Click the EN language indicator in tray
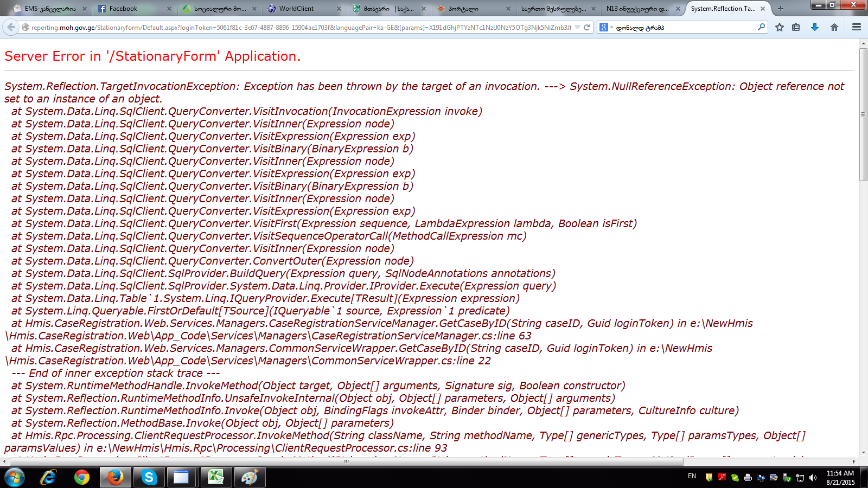Image resolution: width=868 pixels, height=488 pixels. (x=692, y=476)
